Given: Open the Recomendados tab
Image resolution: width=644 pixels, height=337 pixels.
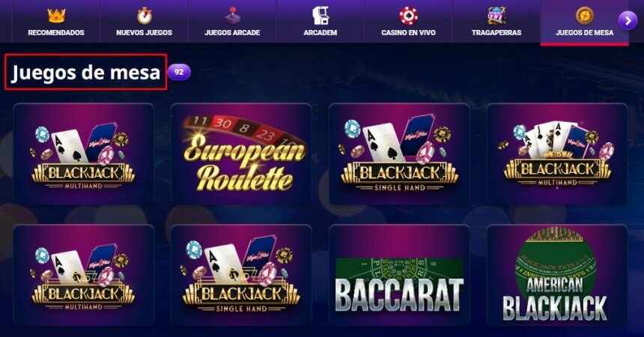Looking at the screenshot, I should click(x=56, y=22).
